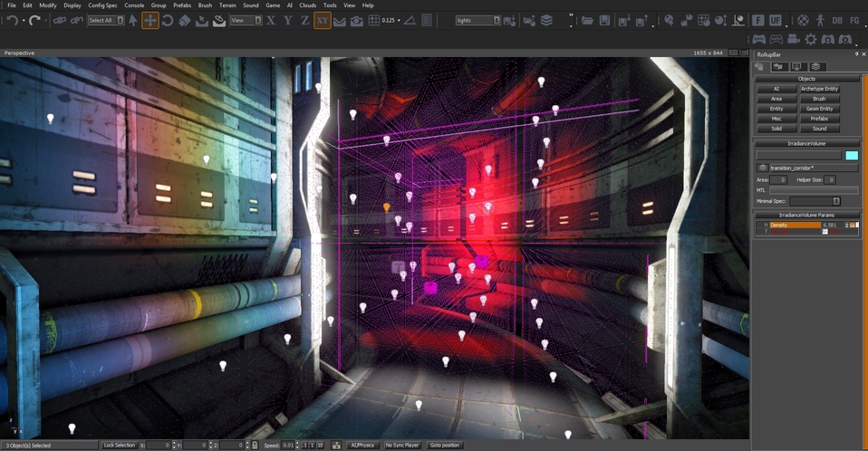Open the lights layer dropdown
Viewport: 868px width, 451px height.
click(477, 20)
